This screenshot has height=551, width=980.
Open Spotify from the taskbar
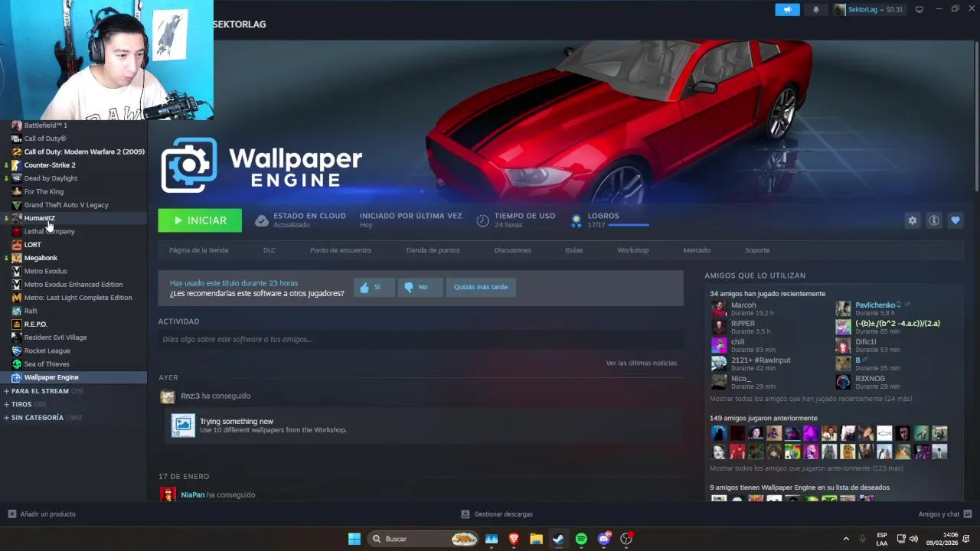tap(581, 539)
